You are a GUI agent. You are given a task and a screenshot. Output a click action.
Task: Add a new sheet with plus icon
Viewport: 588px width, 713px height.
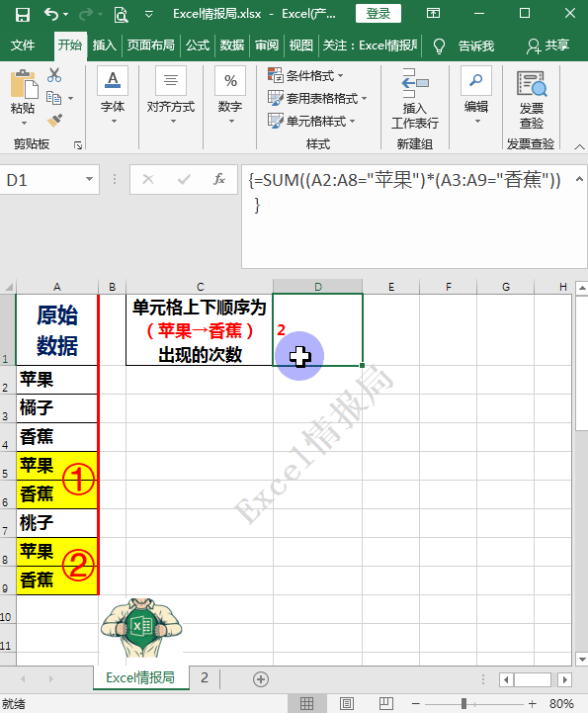click(x=260, y=679)
